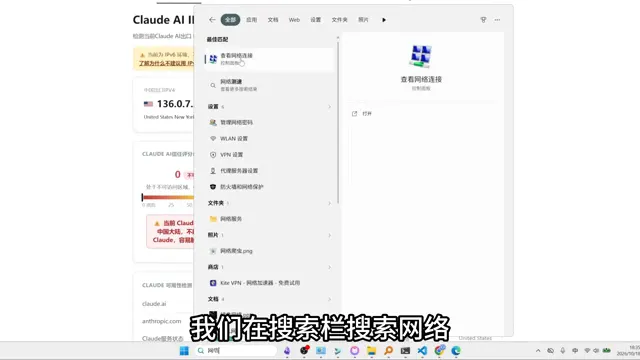This screenshot has width=640, height=360.
Task: Click the Kite VPN app icon
Action: click(x=213, y=283)
